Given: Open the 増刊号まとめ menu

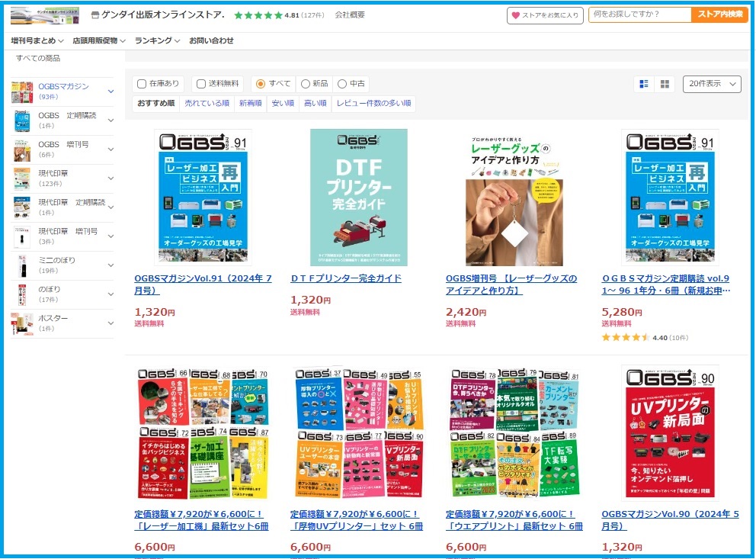Looking at the screenshot, I should pyautogui.click(x=37, y=40).
